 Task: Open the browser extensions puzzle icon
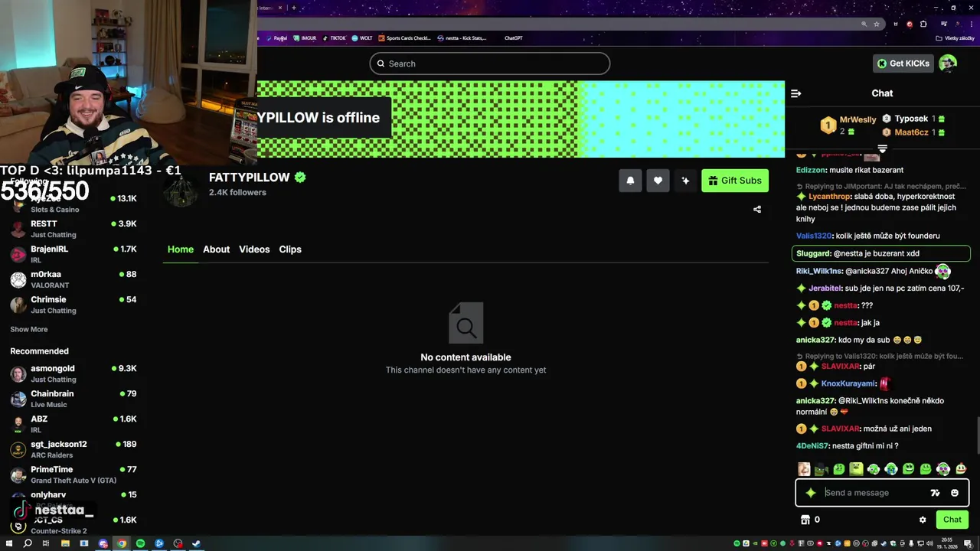pyautogui.click(x=924, y=24)
